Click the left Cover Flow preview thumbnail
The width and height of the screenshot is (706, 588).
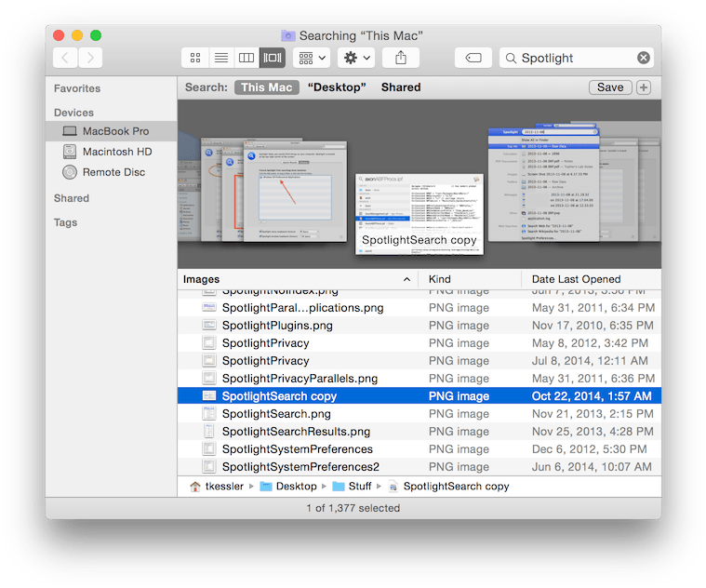(295, 192)
